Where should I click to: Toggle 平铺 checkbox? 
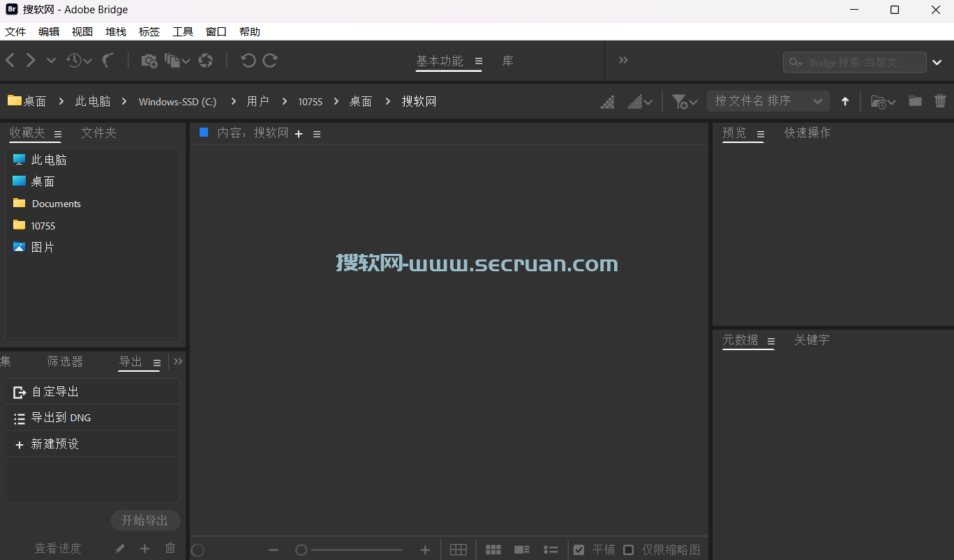[579, 550]
